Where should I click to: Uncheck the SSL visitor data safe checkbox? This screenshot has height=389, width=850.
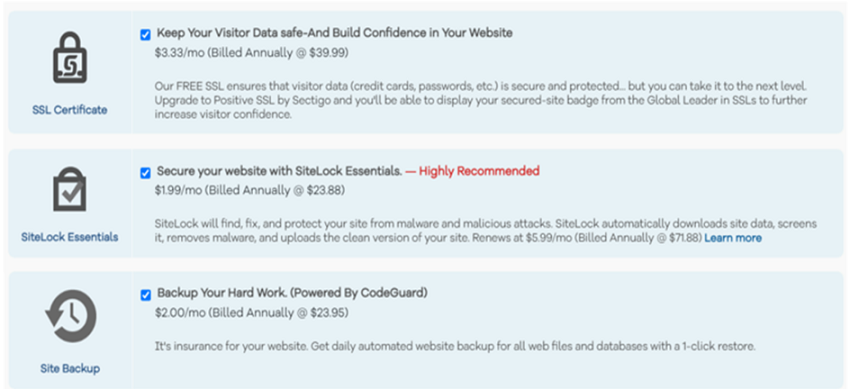pos(145,35)
